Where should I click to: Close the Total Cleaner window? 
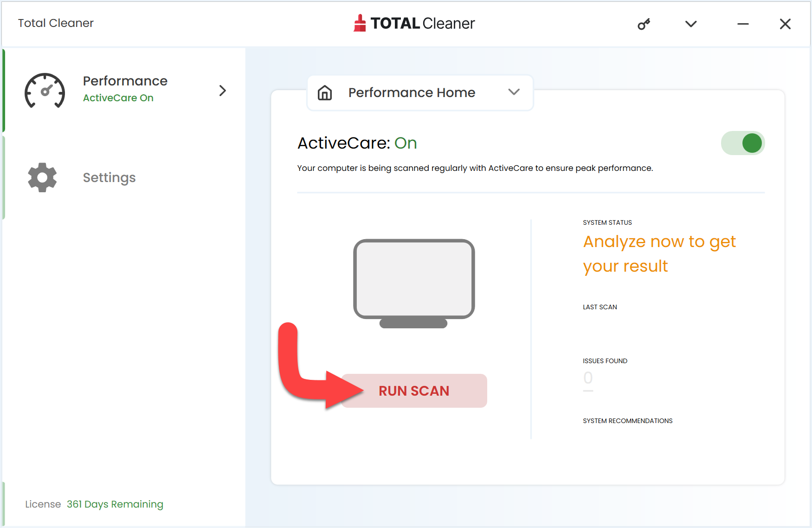tap(785, 24)
